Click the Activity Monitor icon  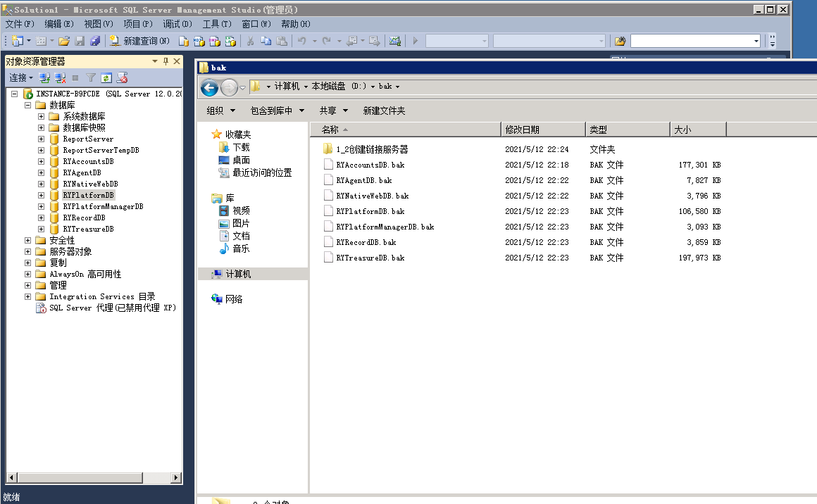coord(395,41)
